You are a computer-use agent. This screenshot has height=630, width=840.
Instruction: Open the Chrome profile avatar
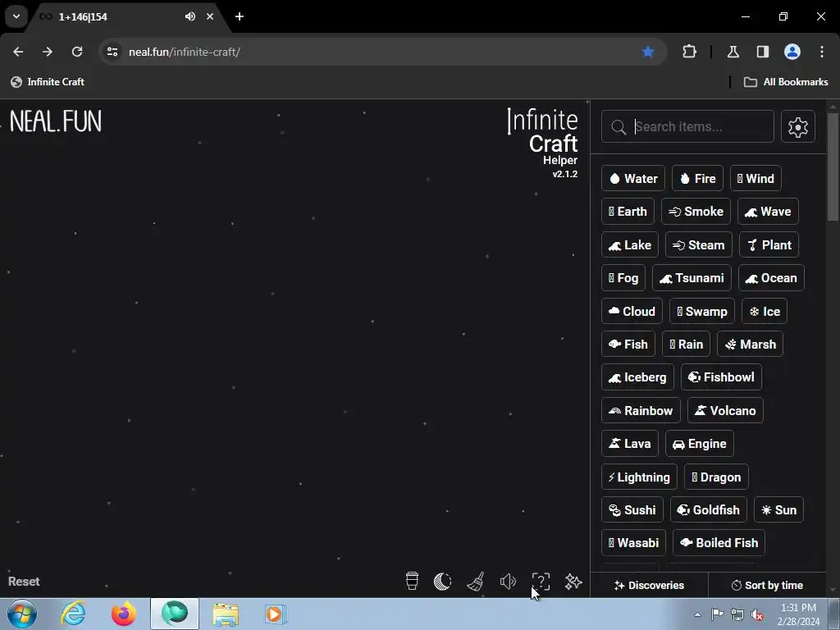pos(792,52)
